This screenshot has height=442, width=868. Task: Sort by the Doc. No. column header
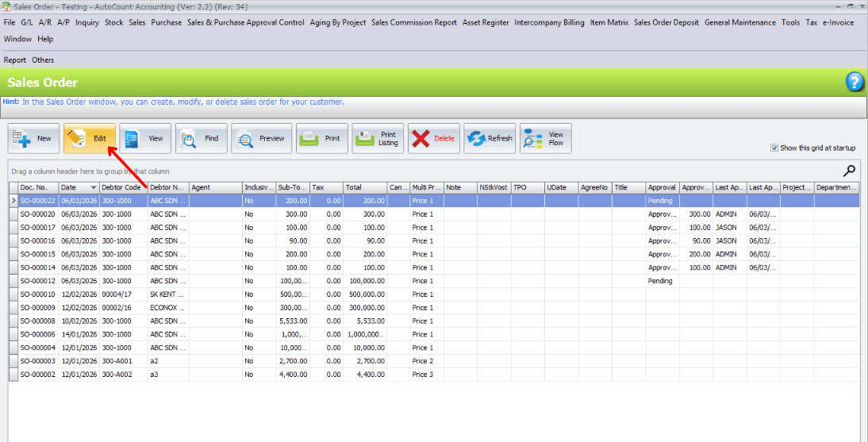coord(38,188)
